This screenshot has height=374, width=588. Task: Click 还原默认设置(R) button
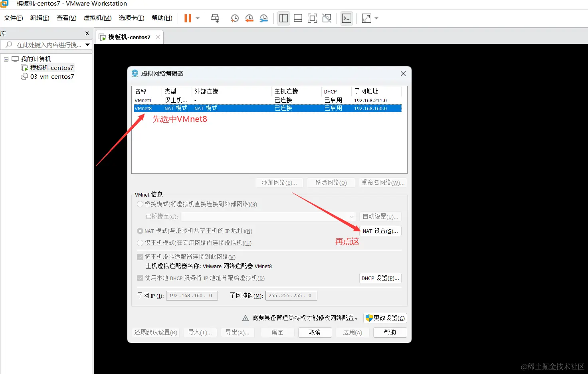click(156, 332)
